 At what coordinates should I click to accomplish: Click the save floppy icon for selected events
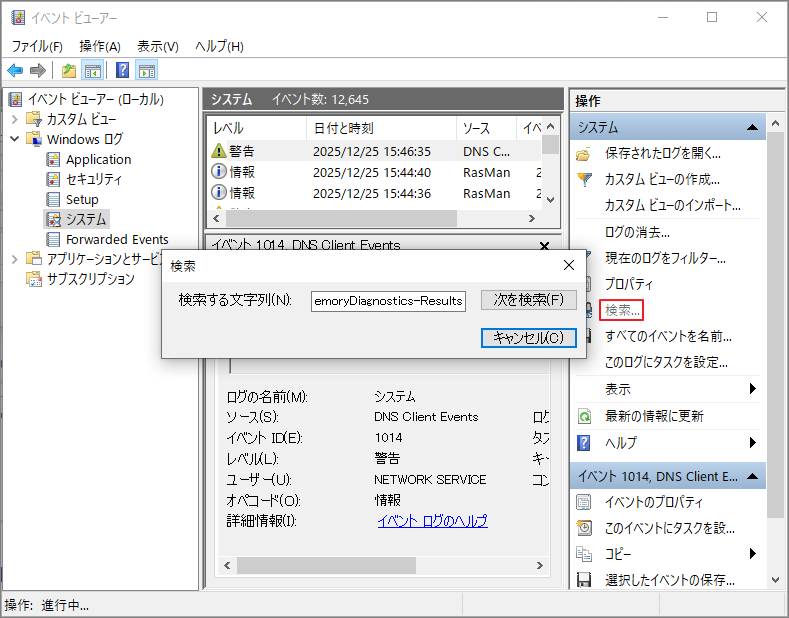[x=584, y=580]
